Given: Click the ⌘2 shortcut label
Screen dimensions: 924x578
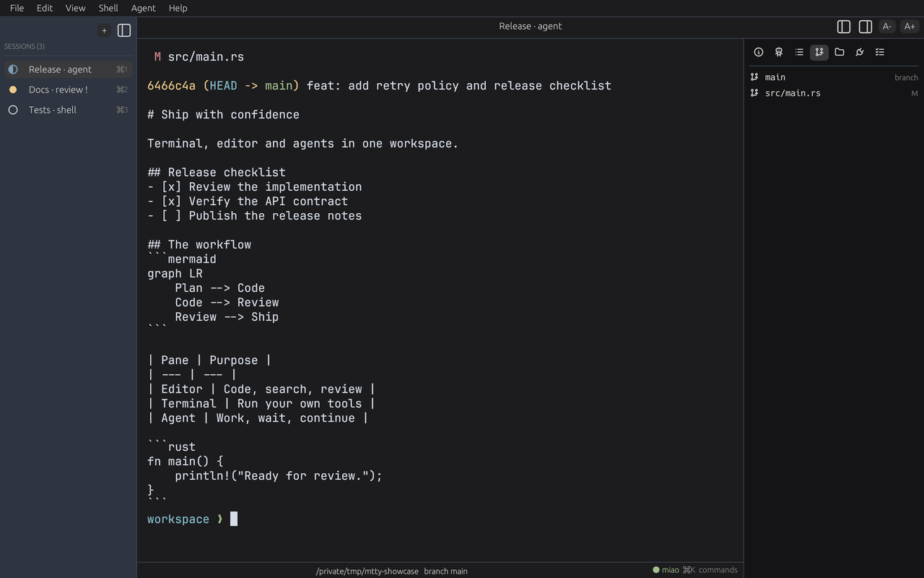Looking at the screenshot, I should tap(122, 90).
